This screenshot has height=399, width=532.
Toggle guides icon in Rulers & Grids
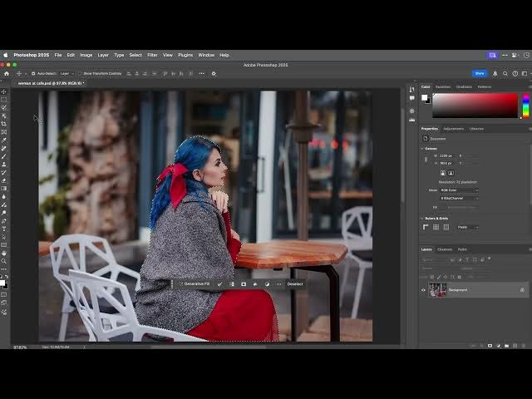pos(446,227)
